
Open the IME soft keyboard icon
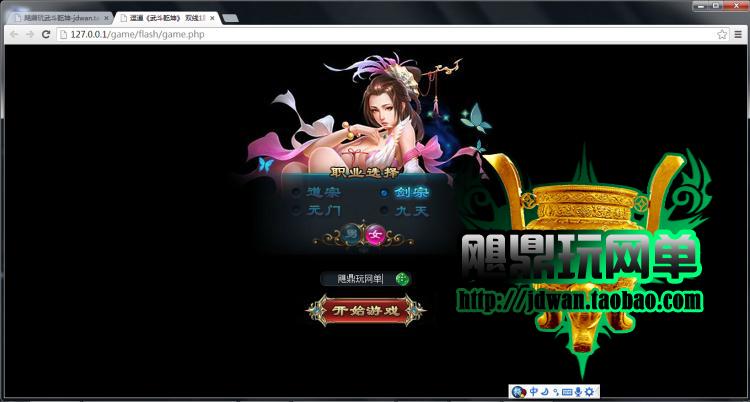[567, 392]
